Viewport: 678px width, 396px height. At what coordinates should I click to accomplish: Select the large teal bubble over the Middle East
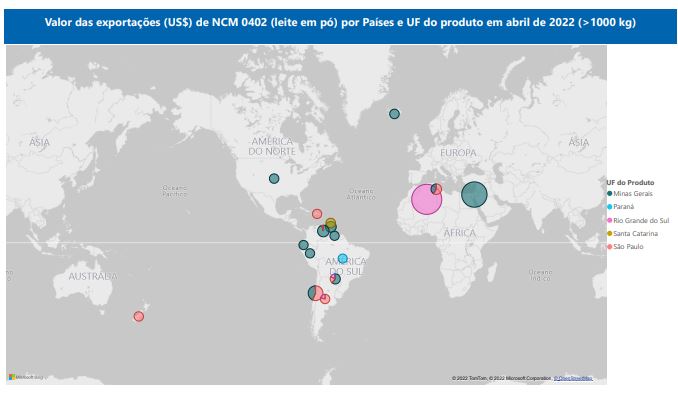(474, 195)
